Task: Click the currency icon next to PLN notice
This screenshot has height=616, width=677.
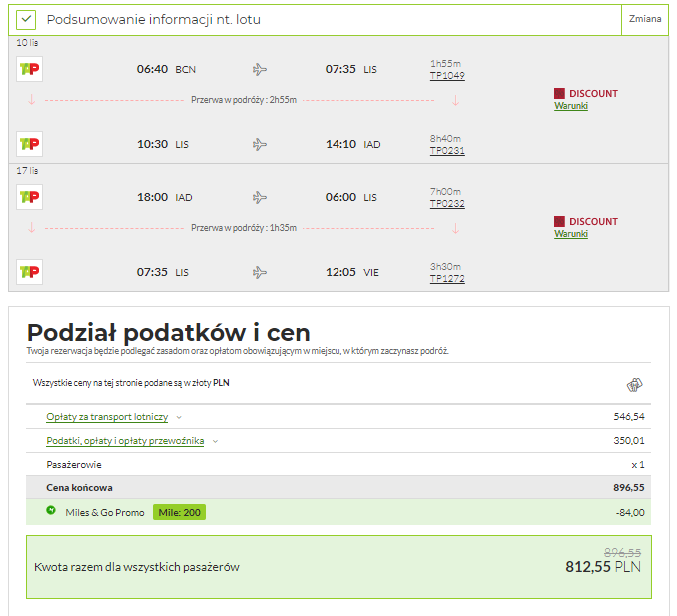Action: coord(634,384)
